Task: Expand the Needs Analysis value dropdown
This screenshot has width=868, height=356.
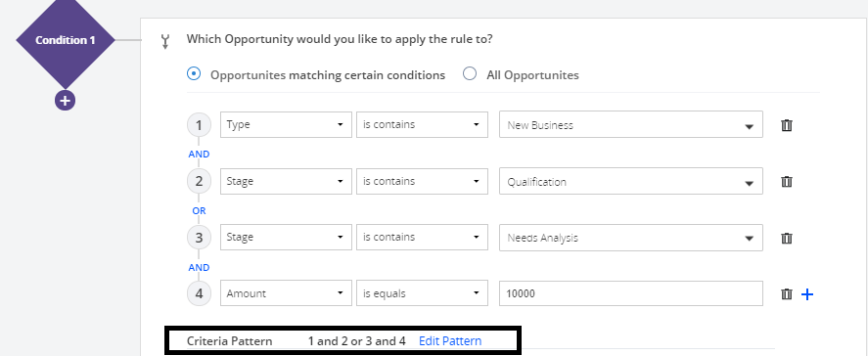Action: click(631, 238)
